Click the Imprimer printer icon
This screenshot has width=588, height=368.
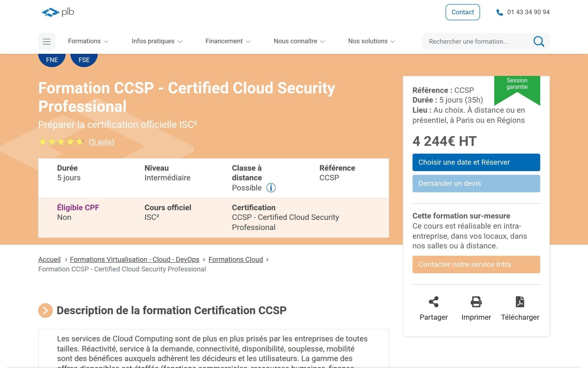coord(476,302)
